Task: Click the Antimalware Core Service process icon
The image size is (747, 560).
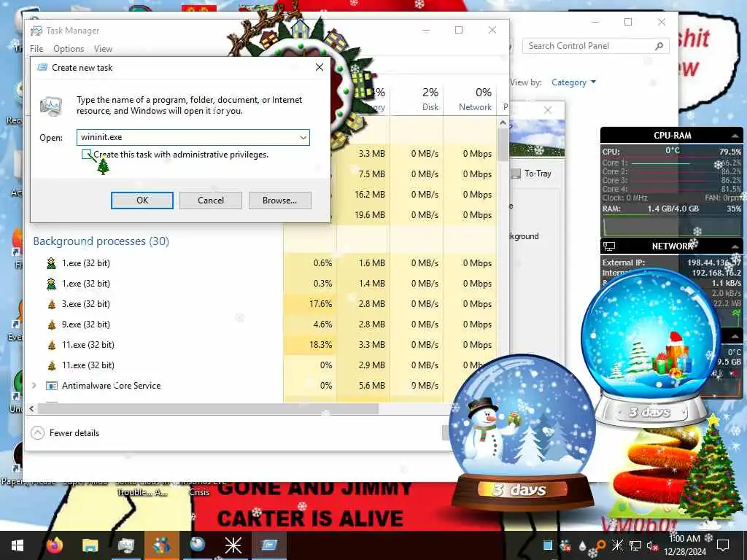Action: [x=52, y=386]
